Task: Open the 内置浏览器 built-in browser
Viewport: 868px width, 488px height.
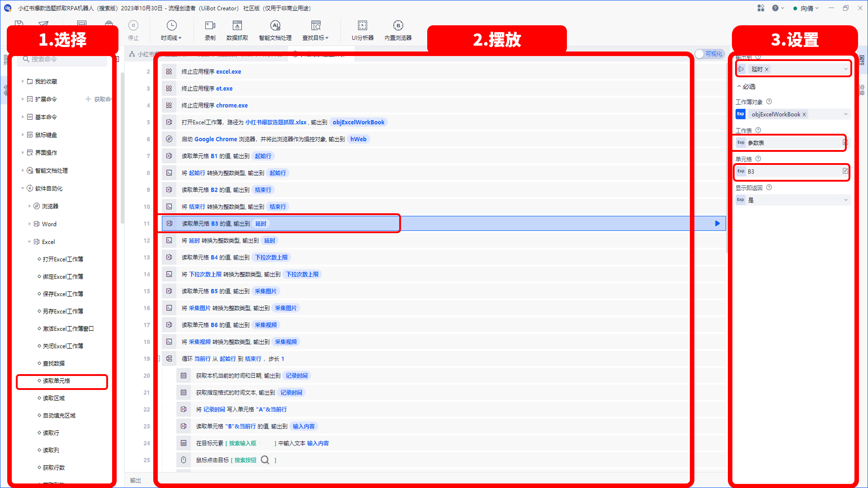Action: tap(398, 30)
